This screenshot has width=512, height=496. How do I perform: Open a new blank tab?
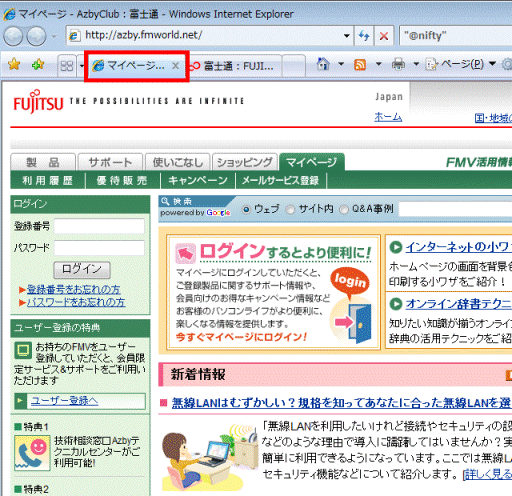point(293,66)
